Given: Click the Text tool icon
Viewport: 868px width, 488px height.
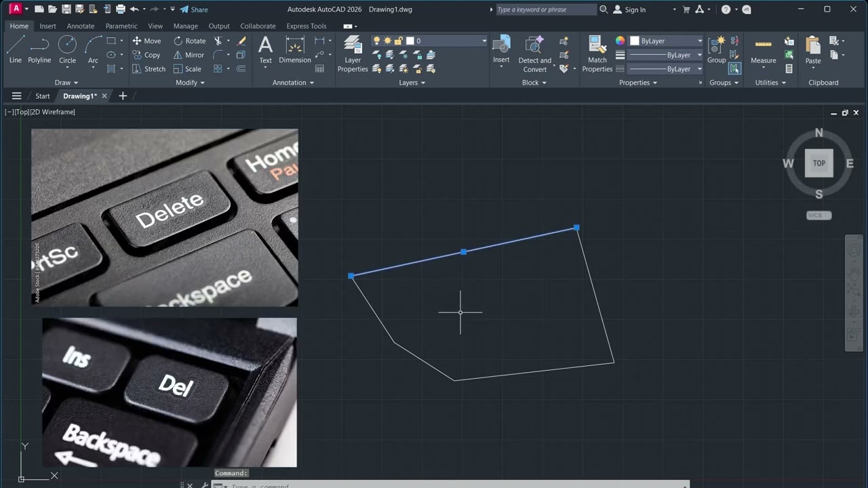Looking at the screenshot, I should [266, 50].
